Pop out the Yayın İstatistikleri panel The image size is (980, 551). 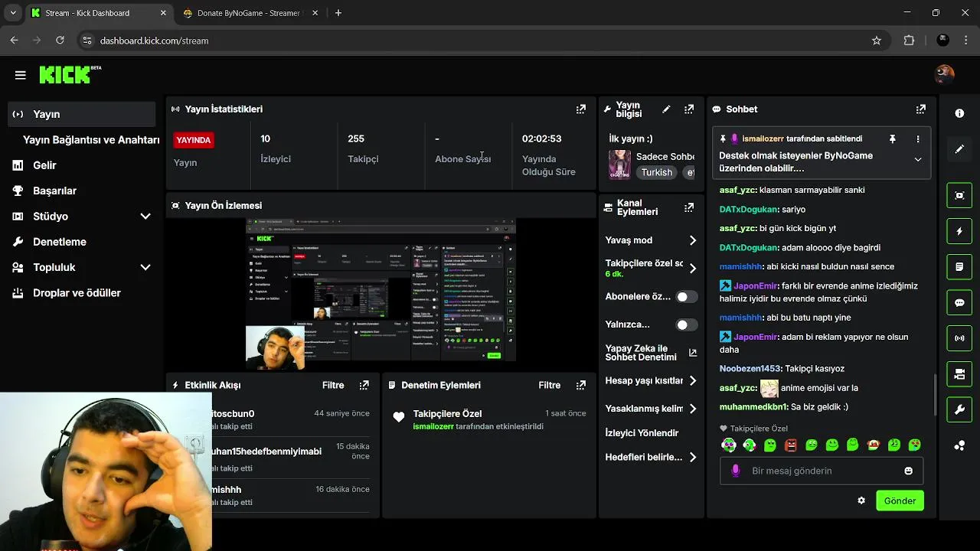point(581,109)
